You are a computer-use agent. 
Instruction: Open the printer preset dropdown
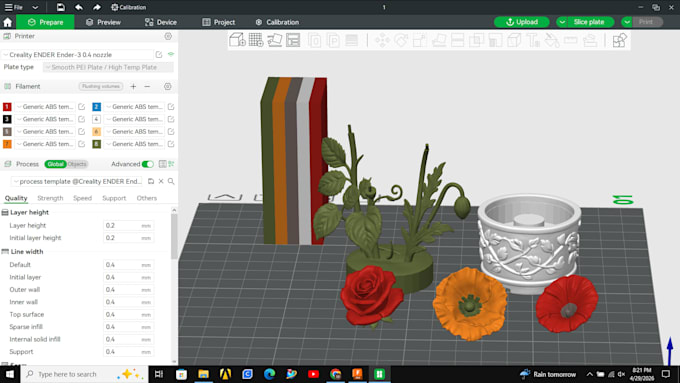78,55
